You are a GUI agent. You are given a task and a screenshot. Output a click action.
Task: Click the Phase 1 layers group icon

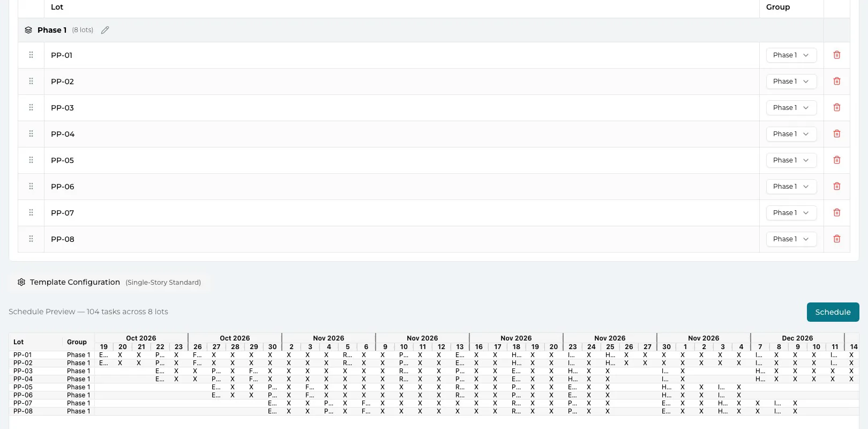coord(28,30)
